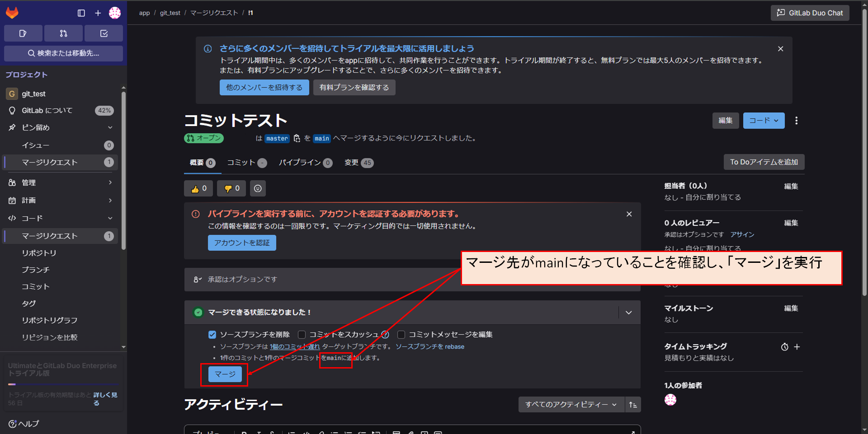Open assigned issues shortcut icon
868x434 pixels.
23,33
